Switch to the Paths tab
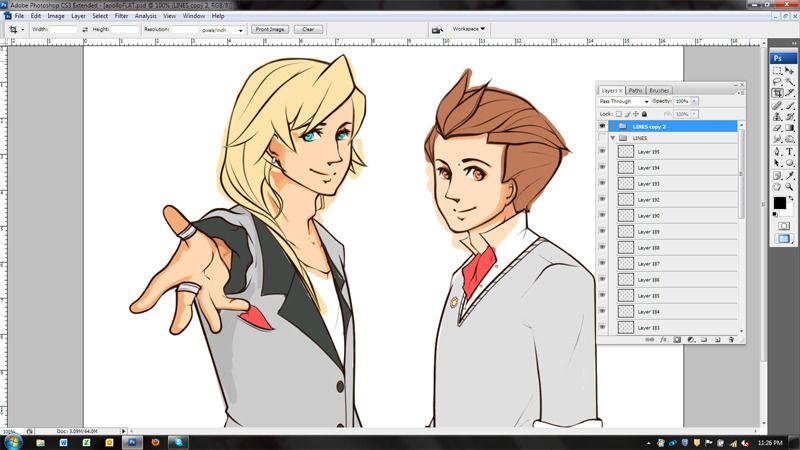The image size is (800, 450). click(635, 90)
